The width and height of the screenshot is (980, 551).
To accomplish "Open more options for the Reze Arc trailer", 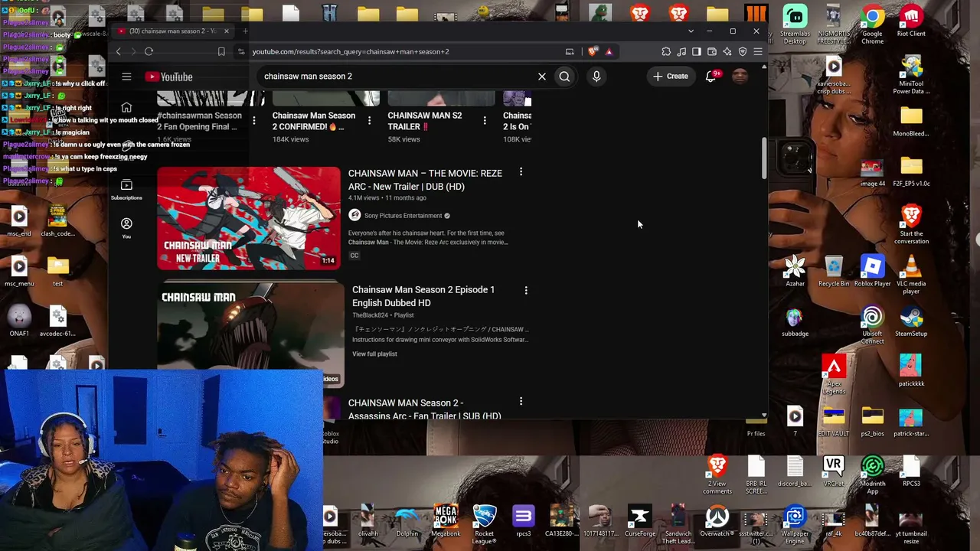I will click(x=521, y=172).
